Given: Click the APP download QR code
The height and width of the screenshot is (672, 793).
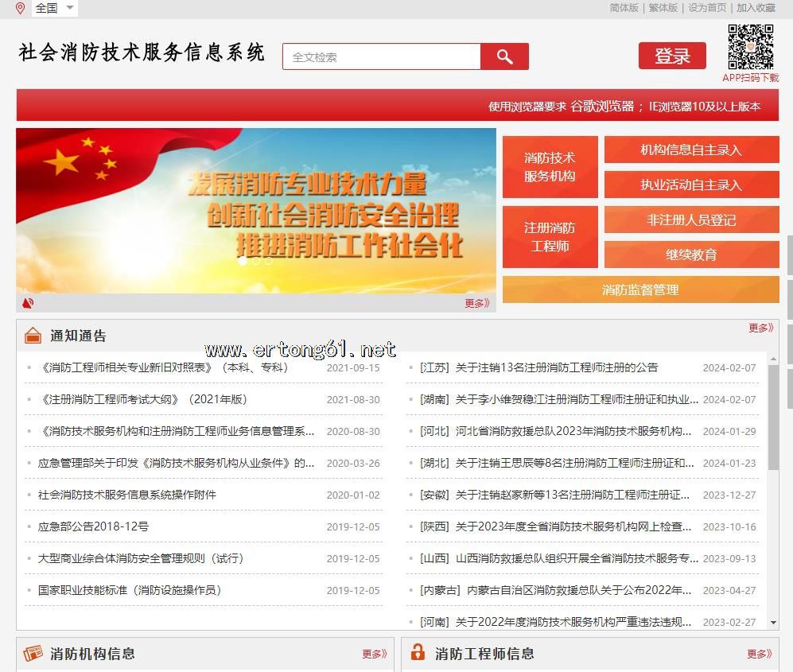Looking at the screenshot, I should (x=750, y=47).
